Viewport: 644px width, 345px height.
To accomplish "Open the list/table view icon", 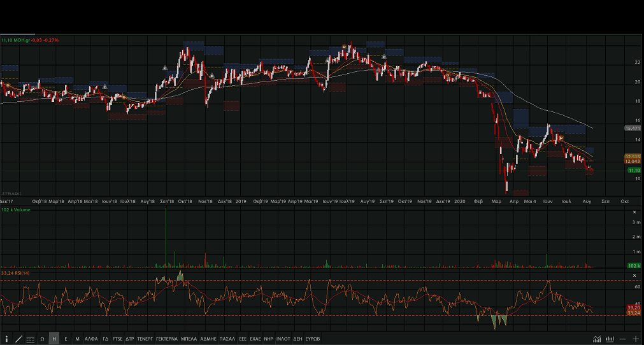I will pyautogui.click(x=30, y=339).
